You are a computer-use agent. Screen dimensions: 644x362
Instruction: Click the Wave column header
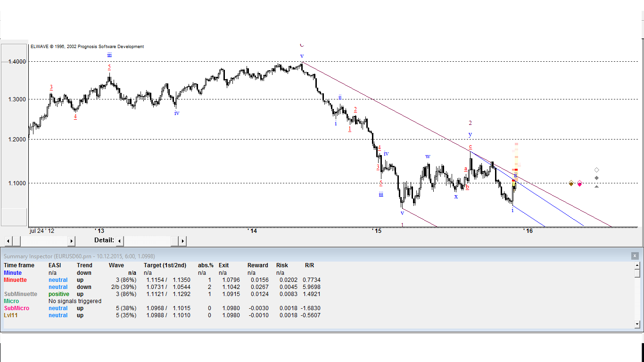(116, 265)
